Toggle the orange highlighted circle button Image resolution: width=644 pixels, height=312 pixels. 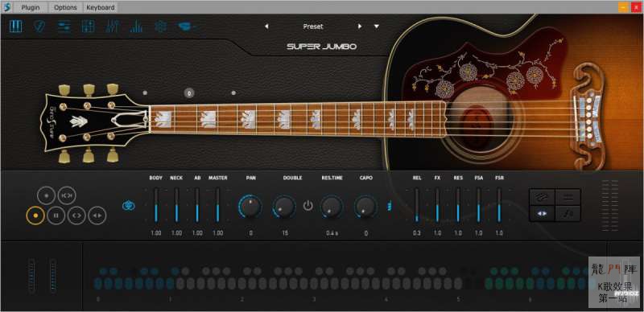pyautogui.click(x=35, y=216)
